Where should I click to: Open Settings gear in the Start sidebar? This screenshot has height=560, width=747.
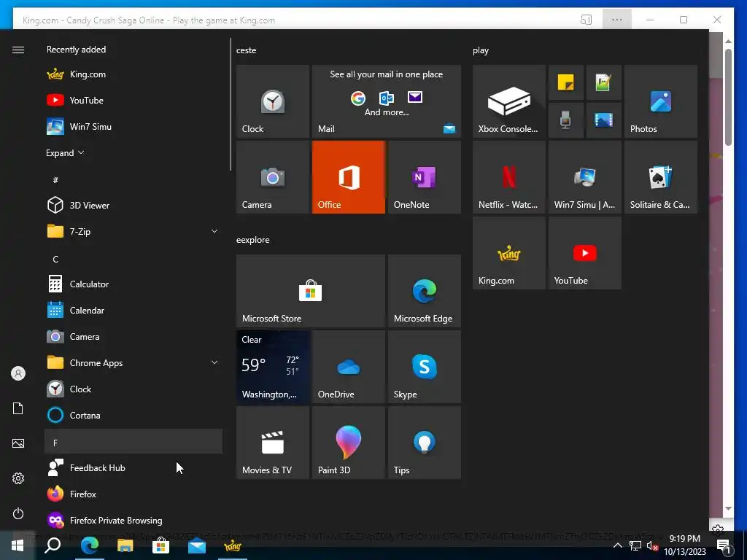[18, 478]
